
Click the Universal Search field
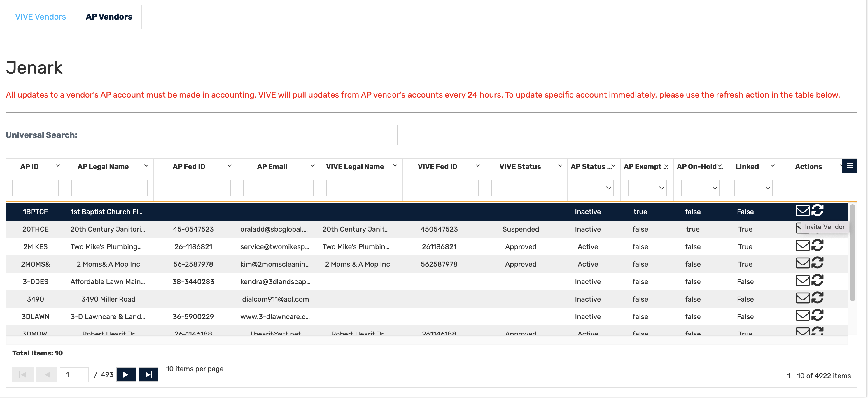250,135
